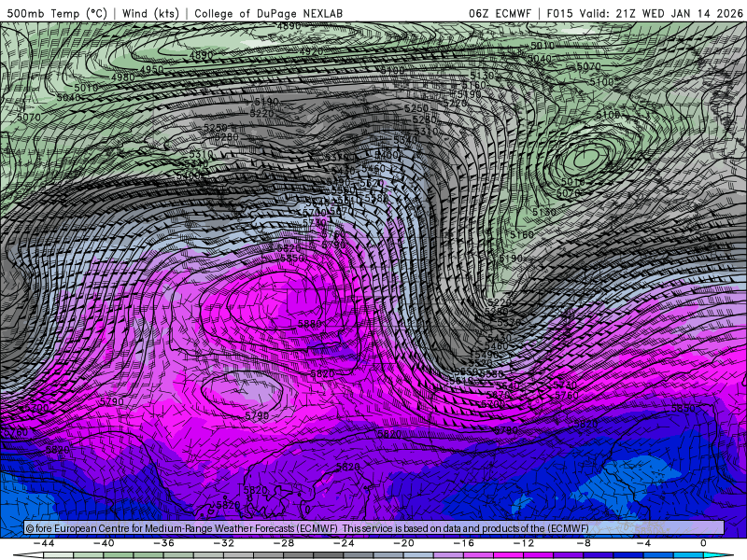The height and width of the screenshot is (560, 747).
Task: Click the "Wind (kts)" header label
Action: [x=150, y=13]
